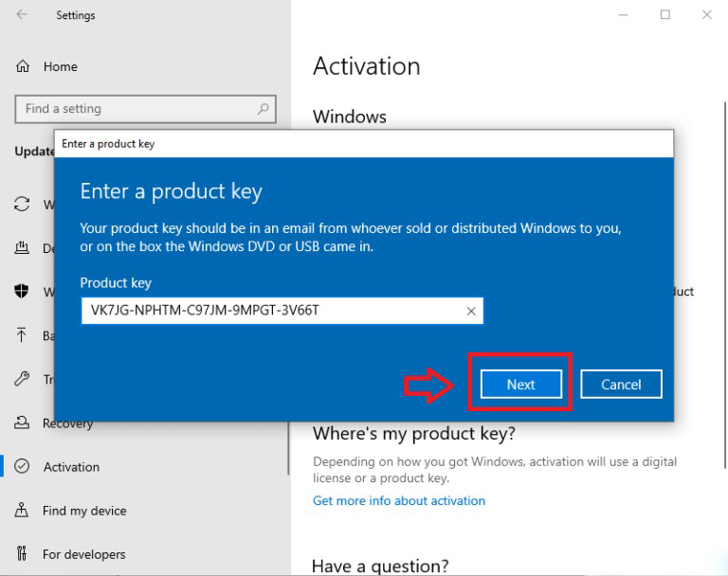This screenshot has height=576, width=728.
Task: Click the house icon next to Home
Action: pyautogui.click(x=23, y=66)
